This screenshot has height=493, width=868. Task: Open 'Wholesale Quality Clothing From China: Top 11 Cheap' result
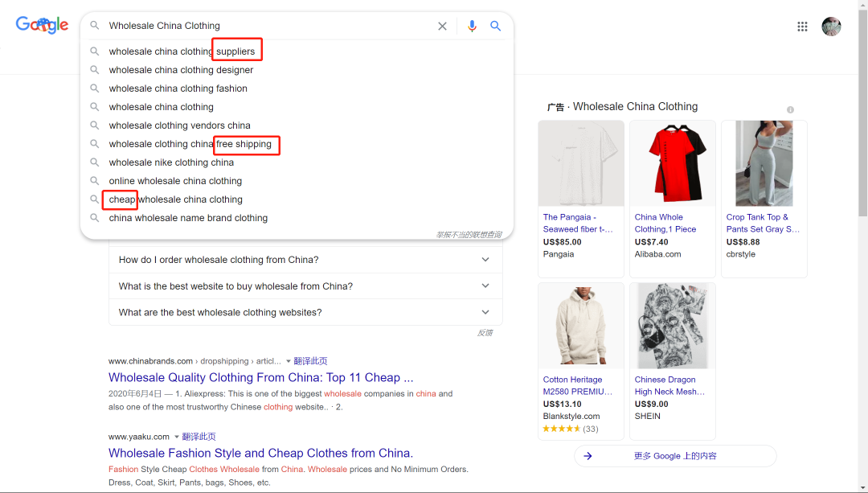[260, 377]
